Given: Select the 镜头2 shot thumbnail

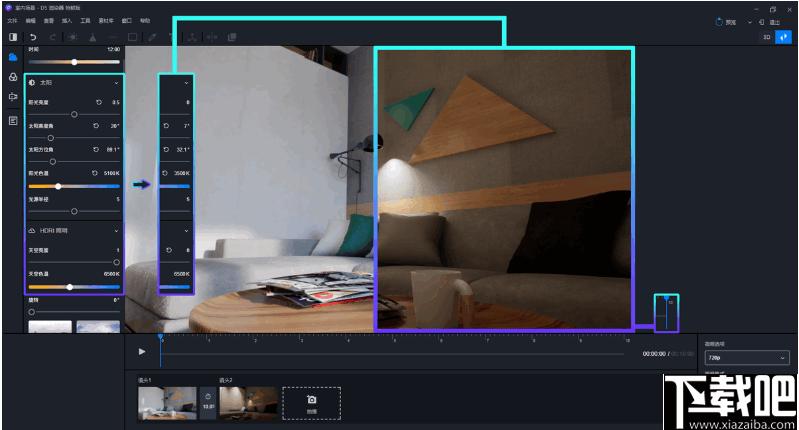Looking at the screenshot, I should pyautogui.click(x=249, y=403).
